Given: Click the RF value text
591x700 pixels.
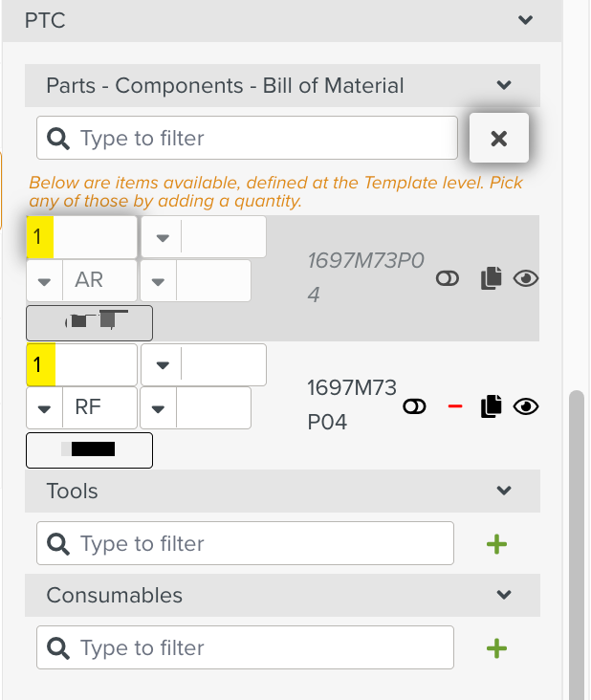Looking at the screenshot, I should pos(88,407).
